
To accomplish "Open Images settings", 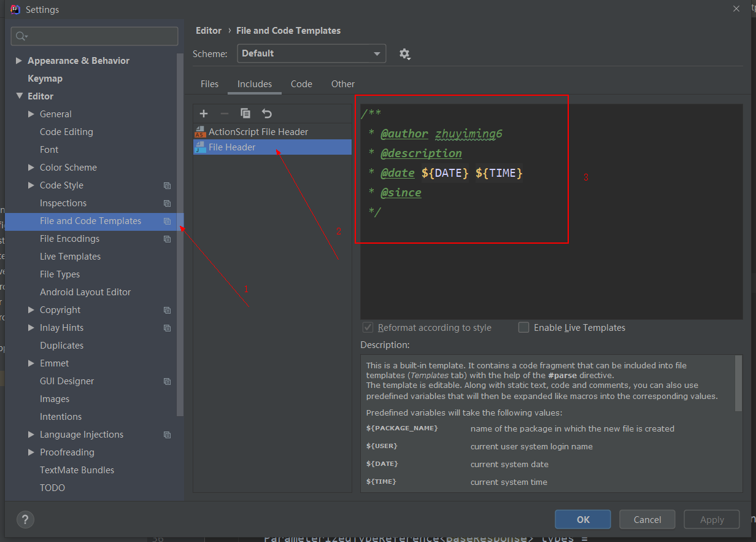I will tap(55, 399).
